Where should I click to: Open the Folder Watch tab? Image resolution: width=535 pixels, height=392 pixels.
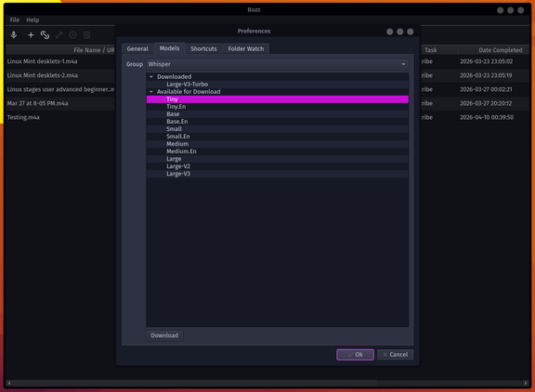click(x=246, y=49)
